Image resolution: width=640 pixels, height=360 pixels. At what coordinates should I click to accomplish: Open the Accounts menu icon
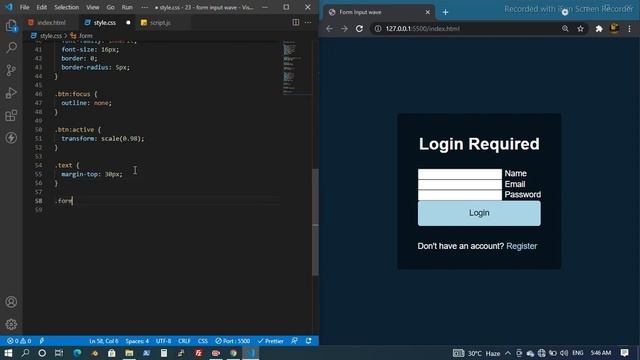click(x=11, y=302)
